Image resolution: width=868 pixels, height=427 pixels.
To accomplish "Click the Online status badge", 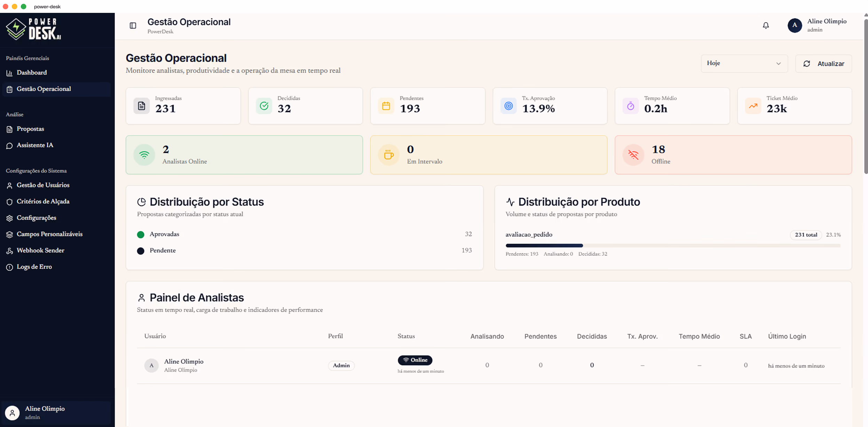I will [x=415, y=360].
